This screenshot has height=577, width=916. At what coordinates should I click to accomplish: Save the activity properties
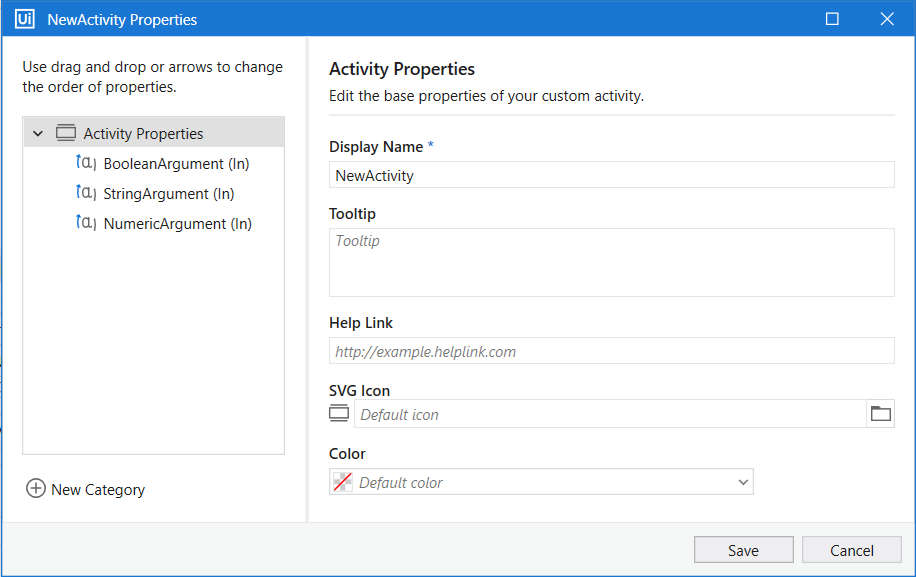[743, 550]
